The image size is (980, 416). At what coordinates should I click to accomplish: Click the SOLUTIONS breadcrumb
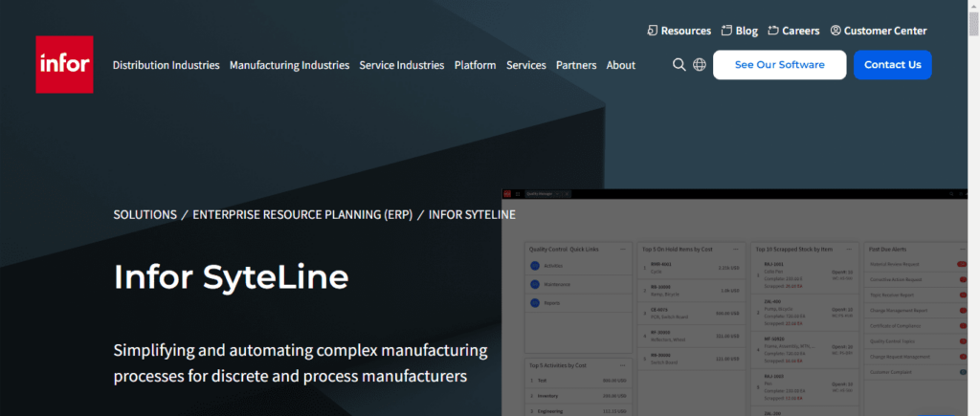pos(145,215)
